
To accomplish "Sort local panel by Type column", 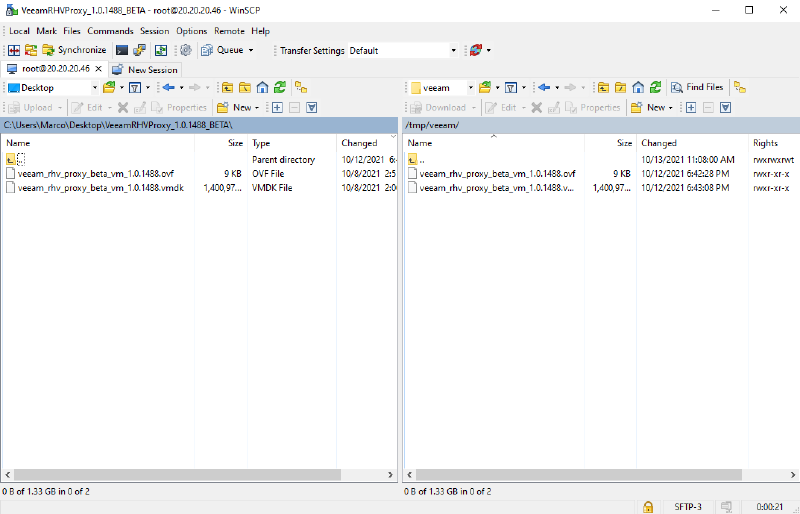I will (292, 143).
